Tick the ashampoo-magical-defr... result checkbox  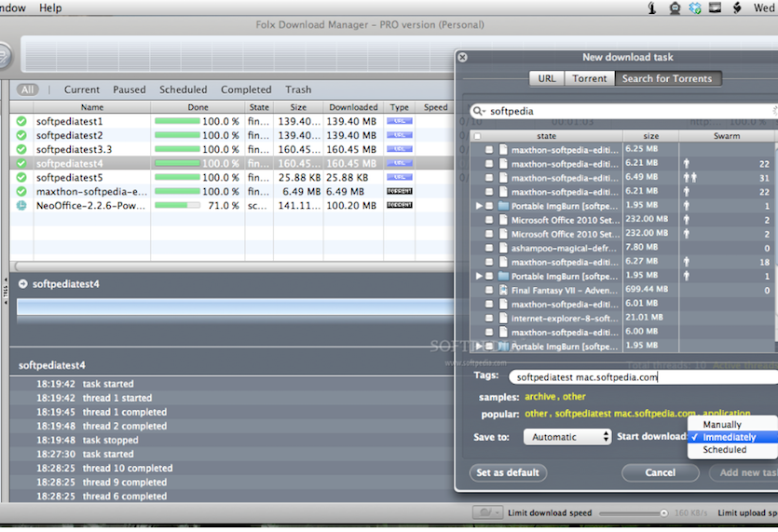[x=489, y=248]
